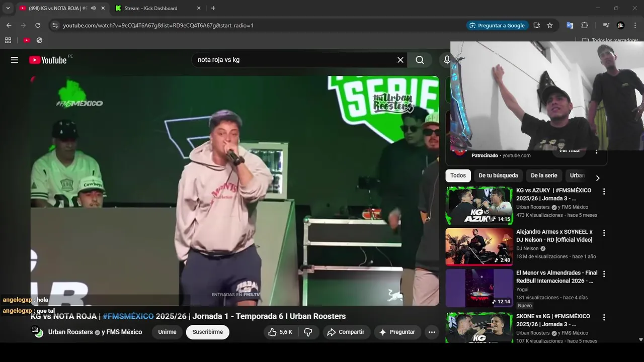
Task: Go back with browser back arrow
Action: tap(9, 25)
